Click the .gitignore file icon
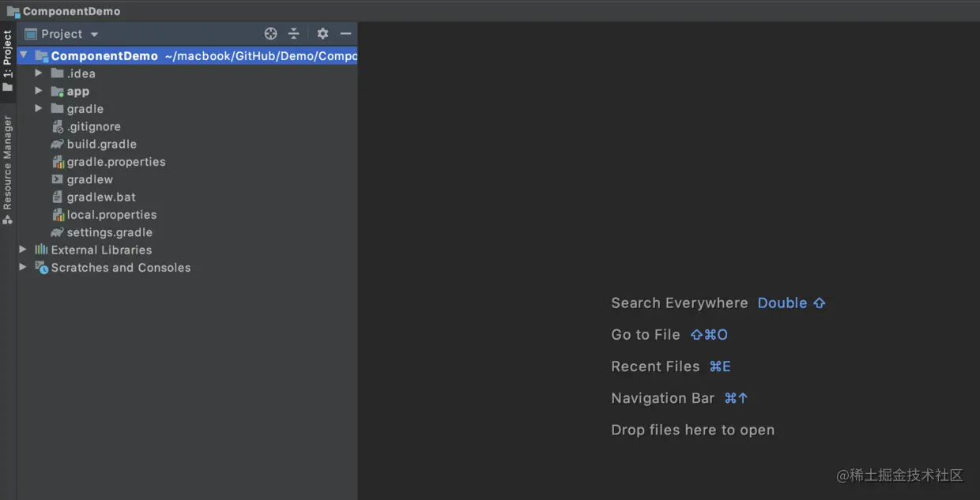The width and height of the screenshot is (980, 500). point(57,126)
